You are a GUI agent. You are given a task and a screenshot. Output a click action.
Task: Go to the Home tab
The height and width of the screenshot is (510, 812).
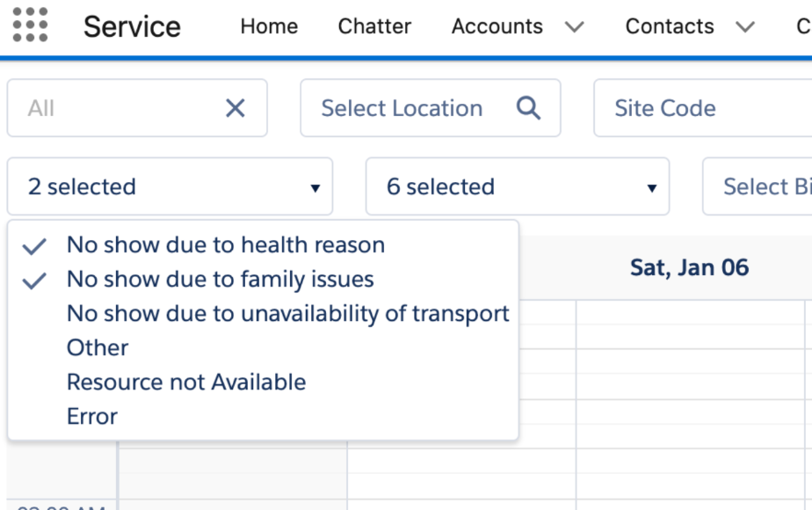[x=269, y=26]
